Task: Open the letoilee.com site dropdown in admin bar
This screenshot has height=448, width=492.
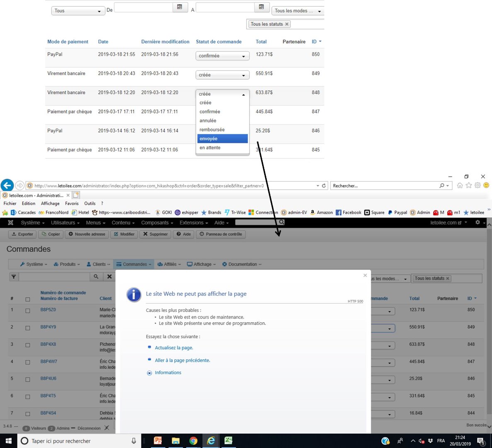Action: point(449,222)
